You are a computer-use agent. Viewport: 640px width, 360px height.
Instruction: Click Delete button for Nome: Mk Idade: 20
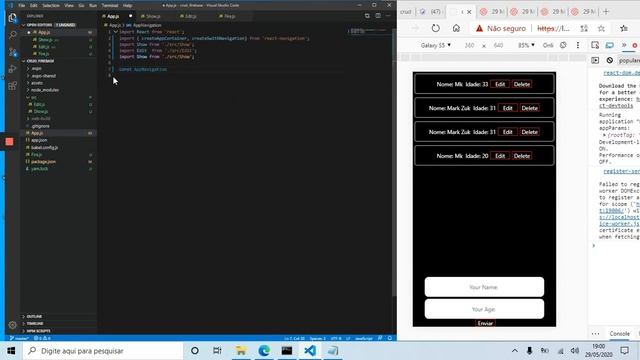click(x=522, y=156)
